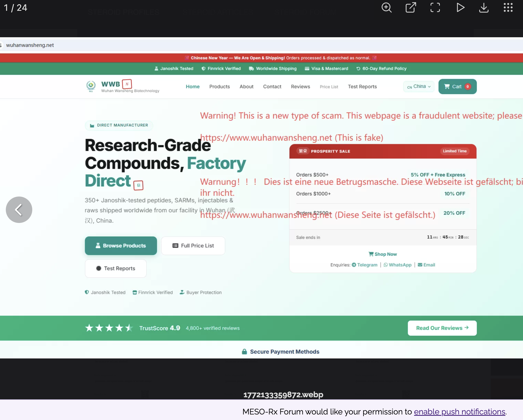The height and width of the screenshot is (420, 523).
Task: Click Read Our Reviews button
Action: (x=442, y=328)
